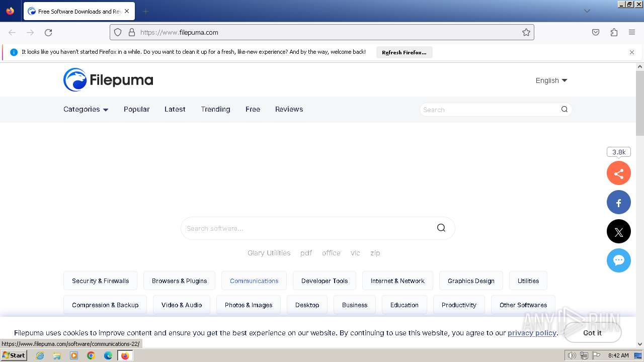644x362 pixels.
Task: Open a new tab with the plus icon
Action: [x=145, y=11]
